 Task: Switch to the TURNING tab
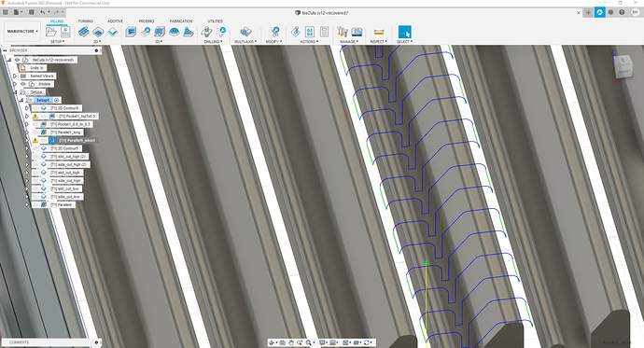point(86,21)
